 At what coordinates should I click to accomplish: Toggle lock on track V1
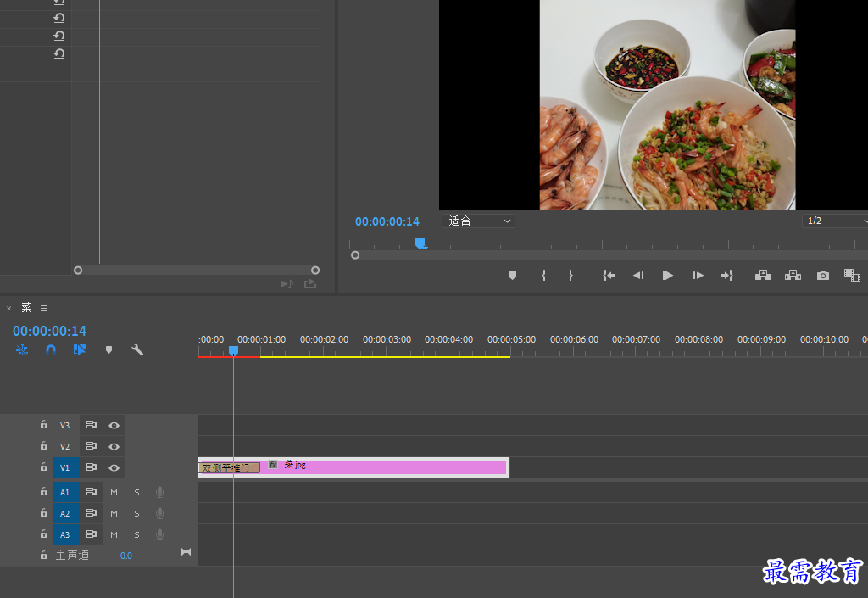click(44, 467)
